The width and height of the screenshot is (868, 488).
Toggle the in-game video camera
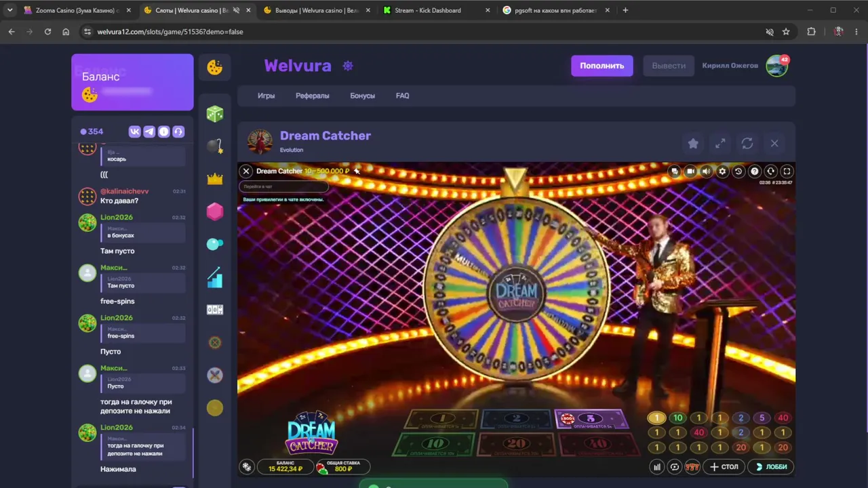click(x=690, y=171)
